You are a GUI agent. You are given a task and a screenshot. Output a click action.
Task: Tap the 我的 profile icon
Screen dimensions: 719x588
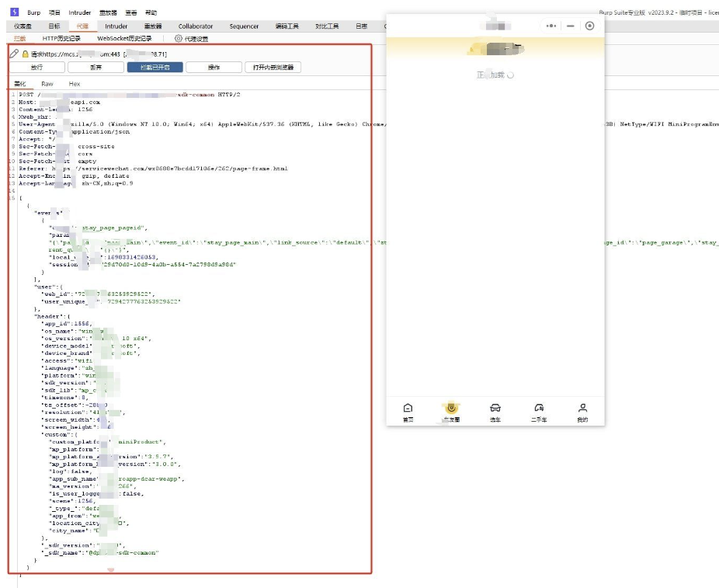(582, 410)
